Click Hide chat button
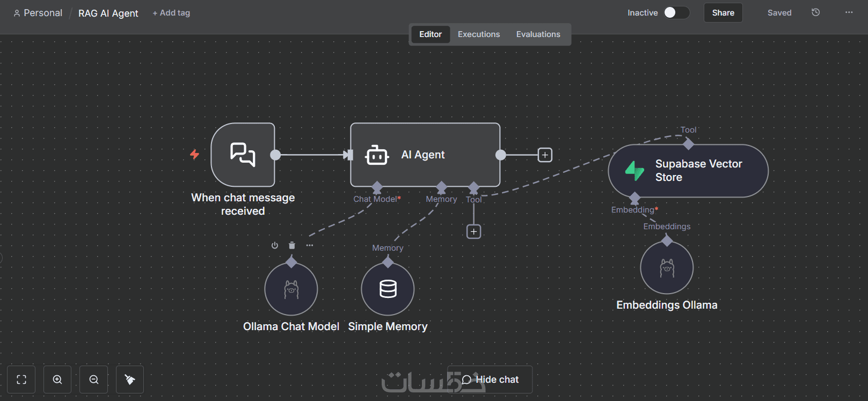The image size is (868, 401). (x=490, y=380)
